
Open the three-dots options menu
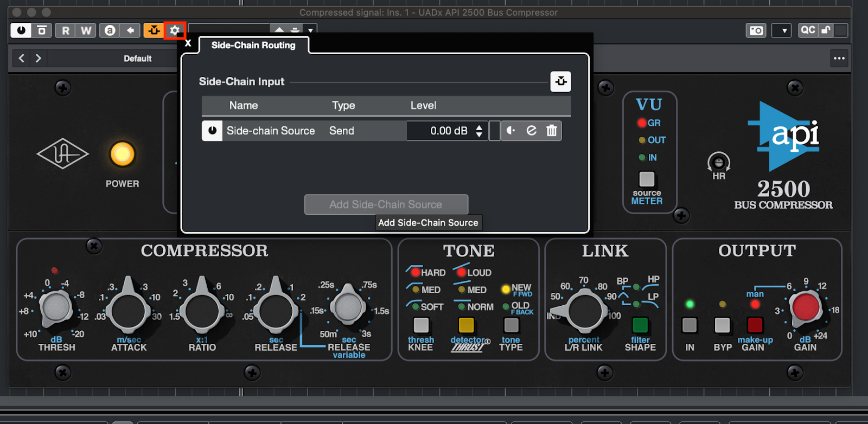[x=839, y=58]
